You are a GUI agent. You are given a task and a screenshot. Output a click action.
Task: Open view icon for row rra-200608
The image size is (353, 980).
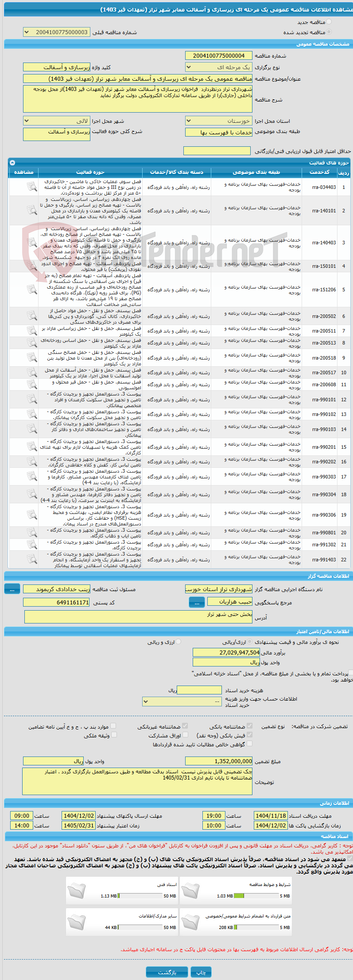pyautogui.click(x=31, y=384)
